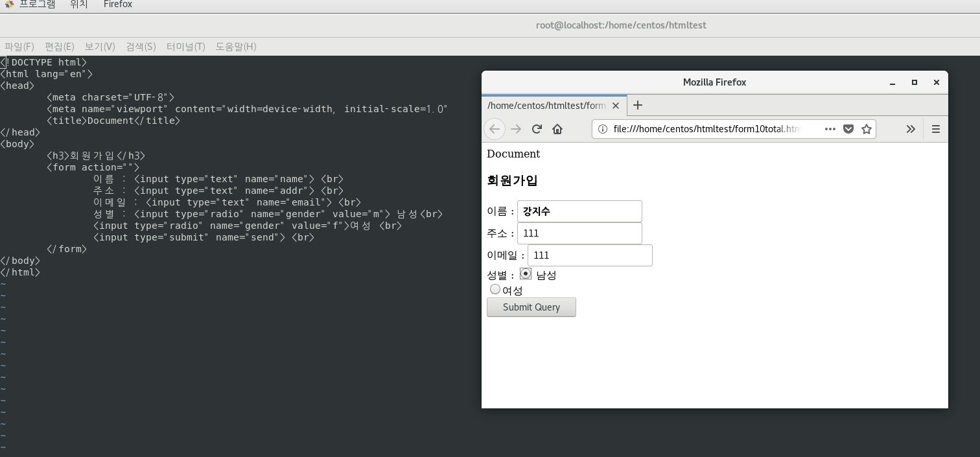Bookmark this page with star icon

pos(866,129)
